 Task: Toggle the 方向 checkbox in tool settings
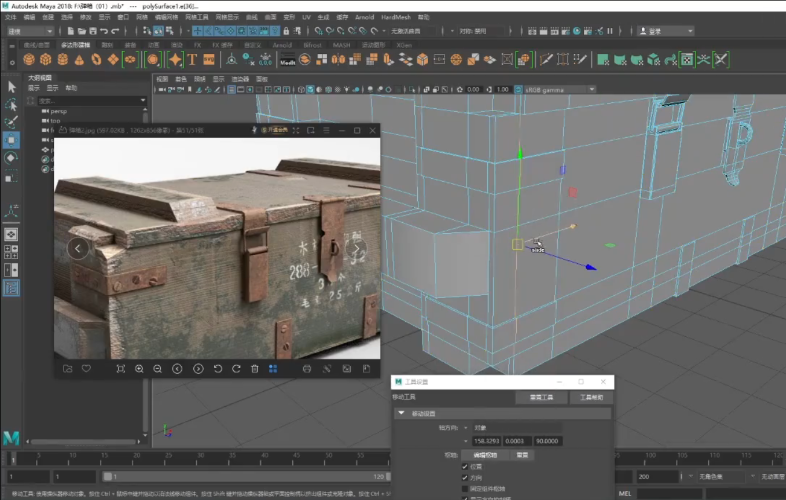coord(465,477)
